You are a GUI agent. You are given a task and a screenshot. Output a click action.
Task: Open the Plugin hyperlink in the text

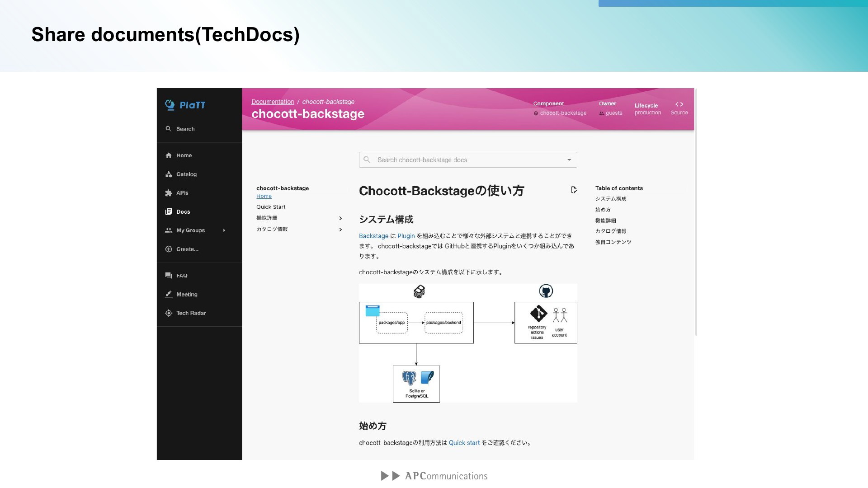point(406,236)
